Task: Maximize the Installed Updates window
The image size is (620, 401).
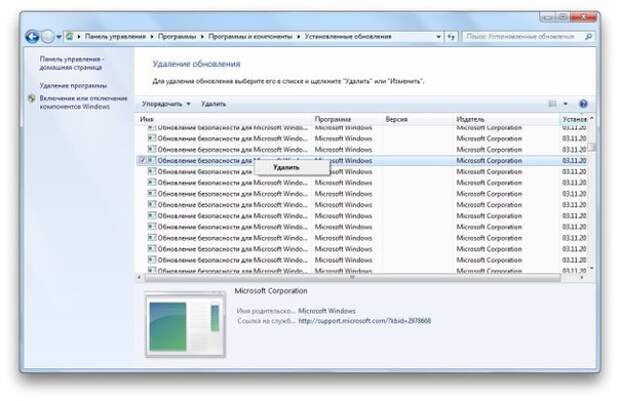Action: point(562,17)
